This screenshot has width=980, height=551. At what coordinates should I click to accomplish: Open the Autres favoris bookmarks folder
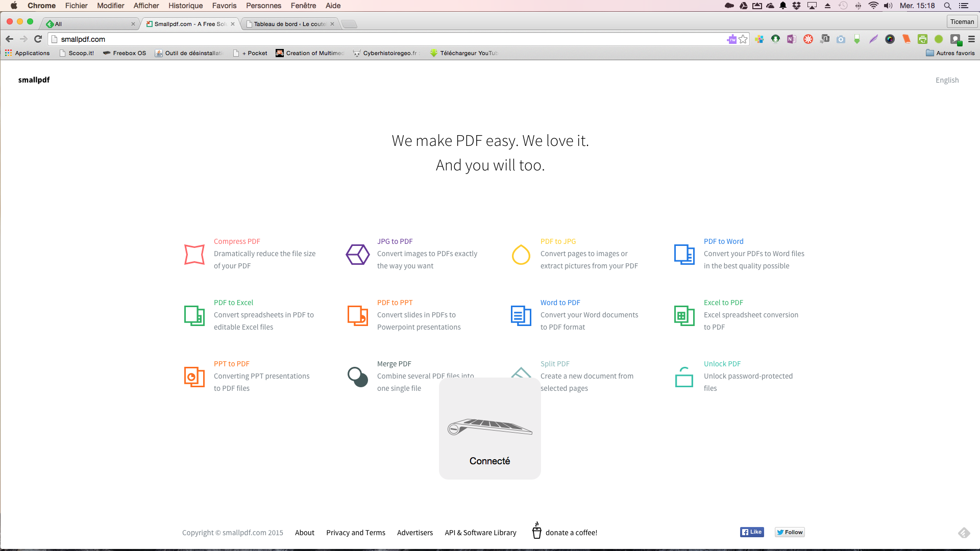point(950,53)
